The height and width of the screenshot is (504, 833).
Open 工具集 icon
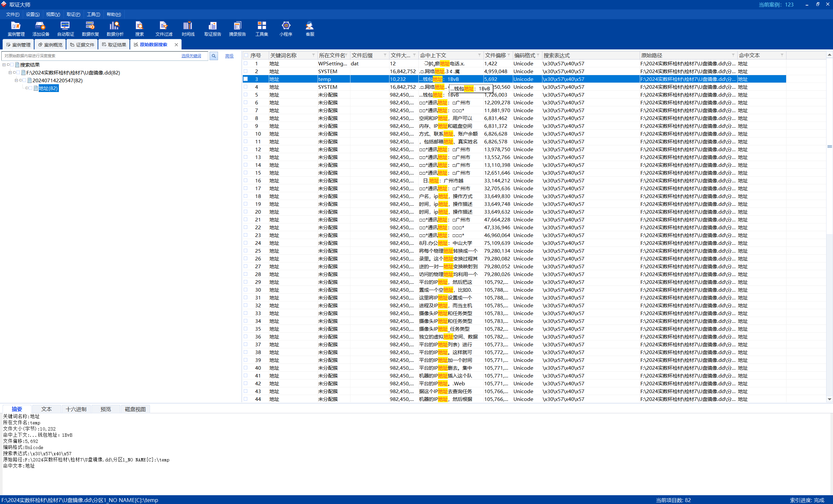(262, 29)
